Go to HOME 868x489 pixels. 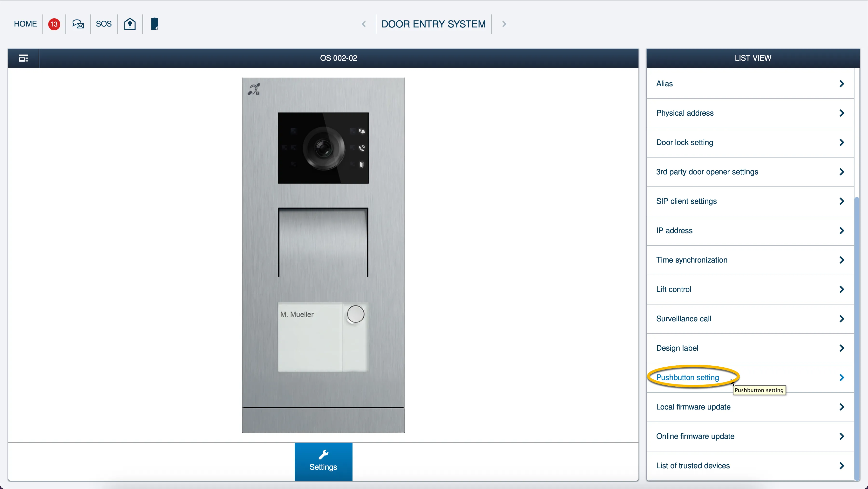[x=25, y=24]
